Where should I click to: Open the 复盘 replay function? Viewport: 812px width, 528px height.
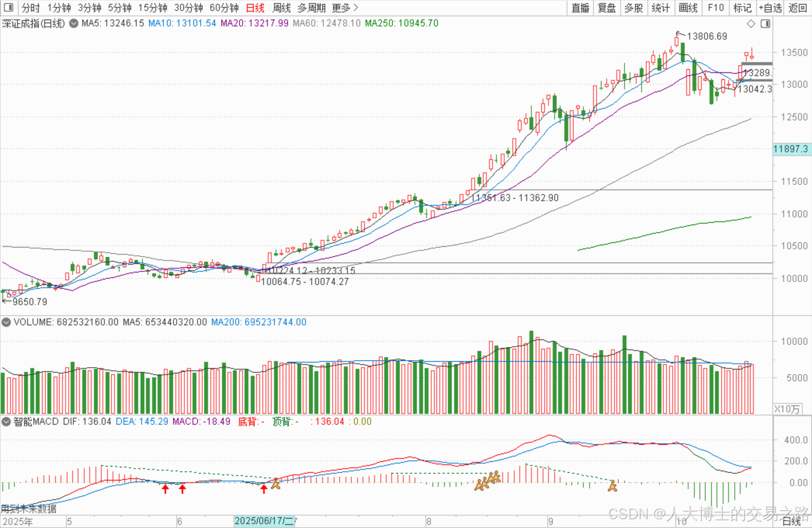tap(607, 8)
